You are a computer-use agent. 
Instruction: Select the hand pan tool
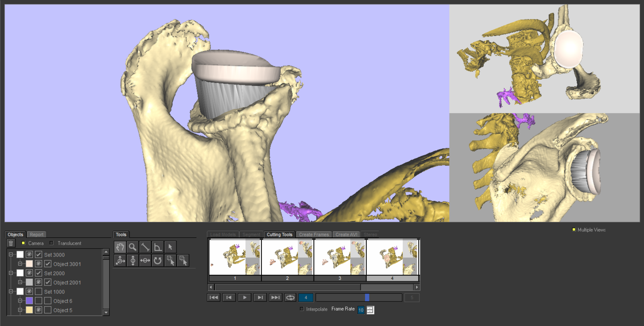coord(120,247)
